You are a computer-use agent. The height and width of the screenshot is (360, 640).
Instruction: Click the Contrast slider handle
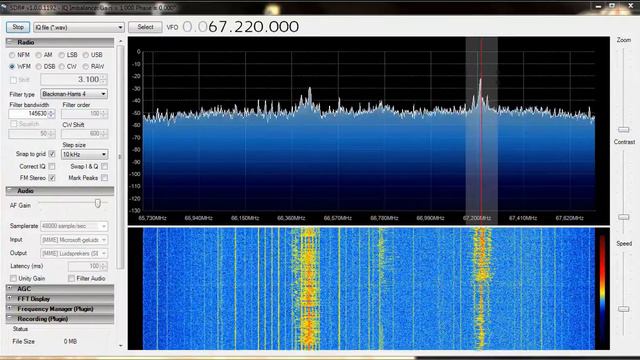[623, 217]
